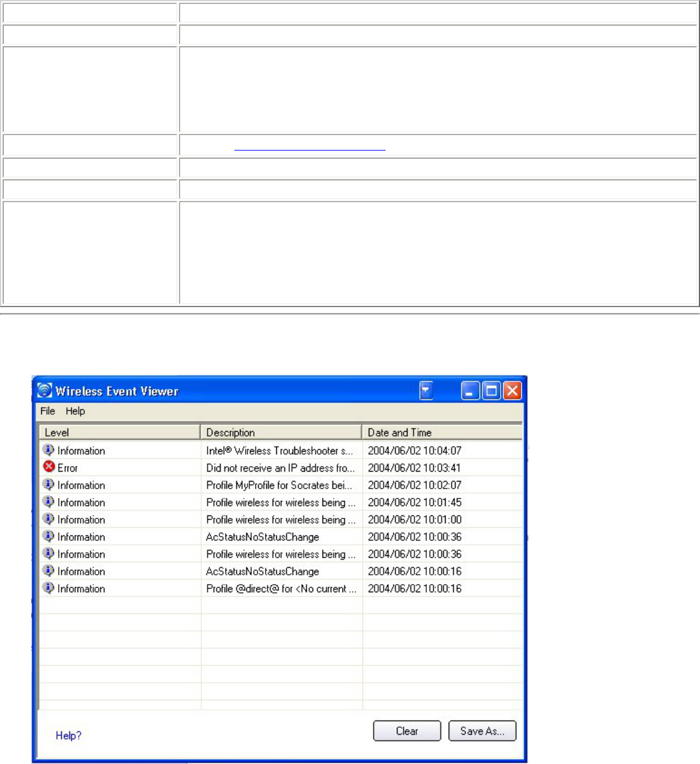The width and height of the screenshot is (700, 764).
Task: Open the Help menu
Action: [75, 411]
